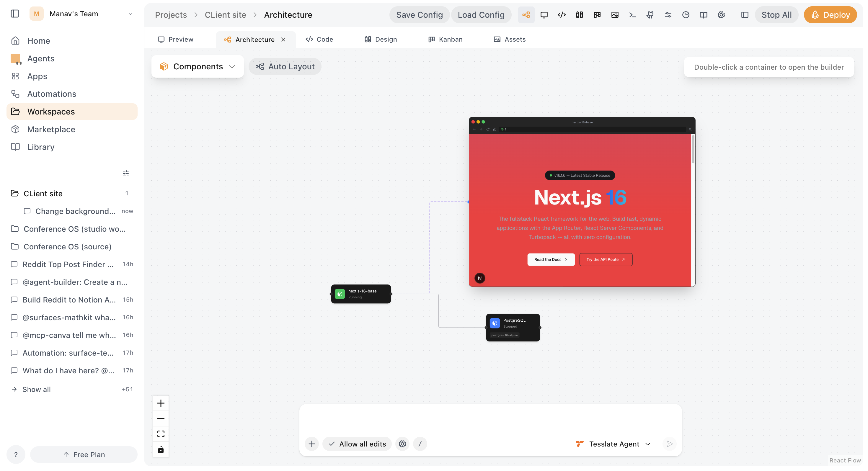The height and width of the screenshot is (471, 868).
Task: Click CLient site in the breadcrumb
Action: tap(226, 15)
